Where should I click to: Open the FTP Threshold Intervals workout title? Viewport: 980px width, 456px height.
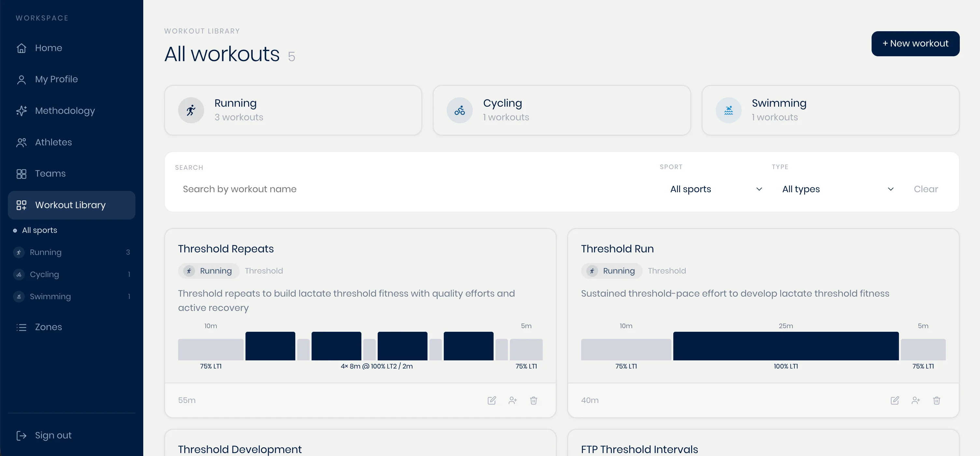click(639, 449)
